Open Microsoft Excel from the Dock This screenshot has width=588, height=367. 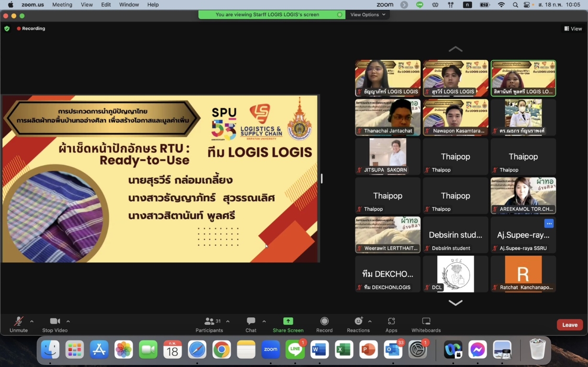coord(344,350)
